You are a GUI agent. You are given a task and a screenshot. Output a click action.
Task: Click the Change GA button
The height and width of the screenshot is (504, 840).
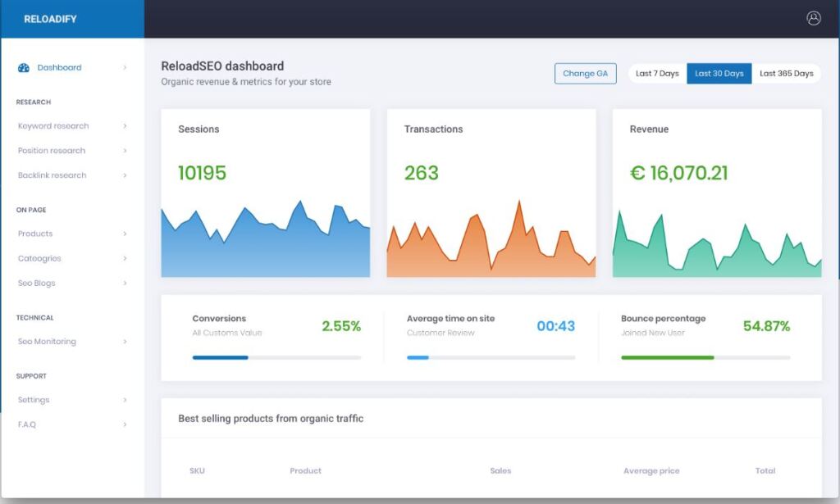[x=586, y=73]
